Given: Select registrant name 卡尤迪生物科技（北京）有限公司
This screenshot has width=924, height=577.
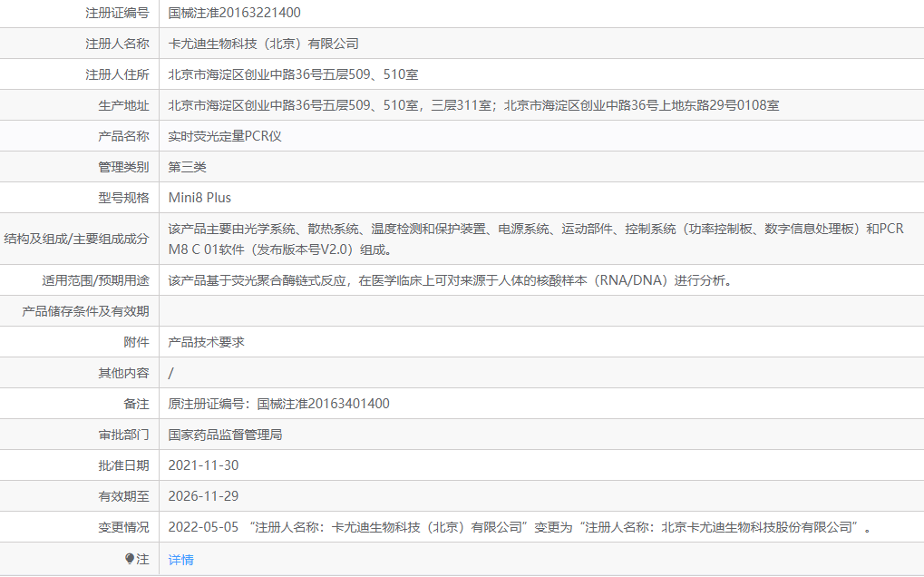Looking at the screenshot, I should 263,44.
